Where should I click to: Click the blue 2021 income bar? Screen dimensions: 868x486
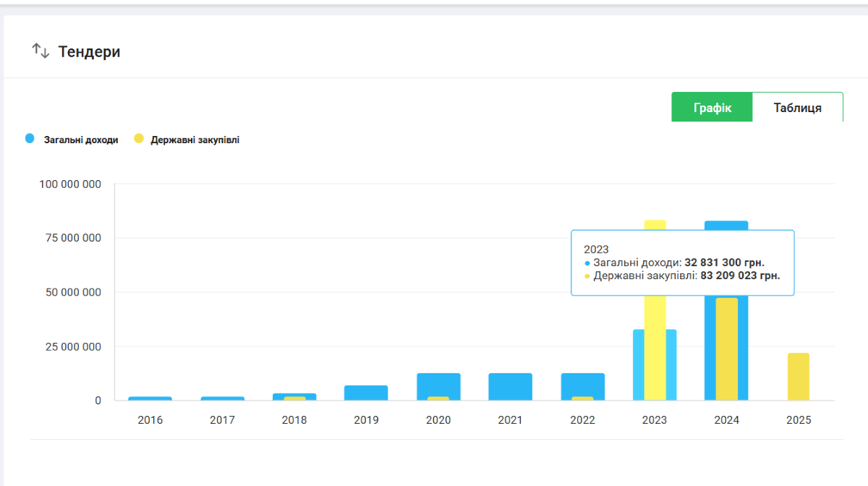(x=510, y=387)
